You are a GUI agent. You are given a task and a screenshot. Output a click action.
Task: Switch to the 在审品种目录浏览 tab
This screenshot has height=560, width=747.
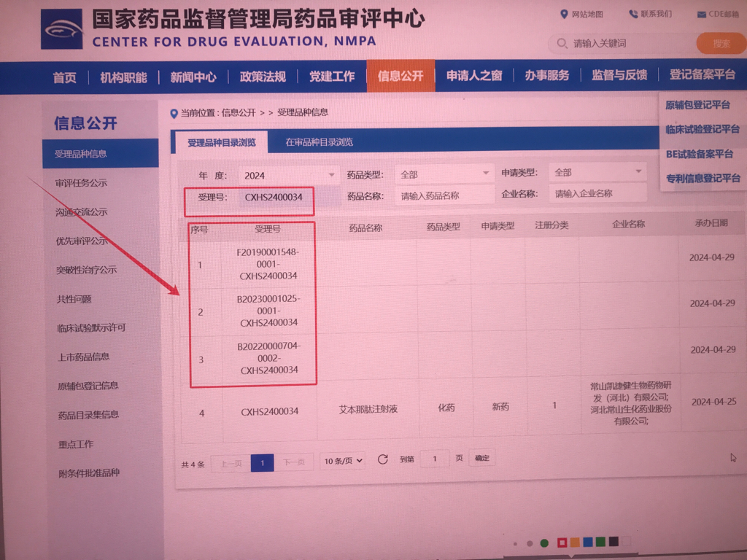(320, 142)
